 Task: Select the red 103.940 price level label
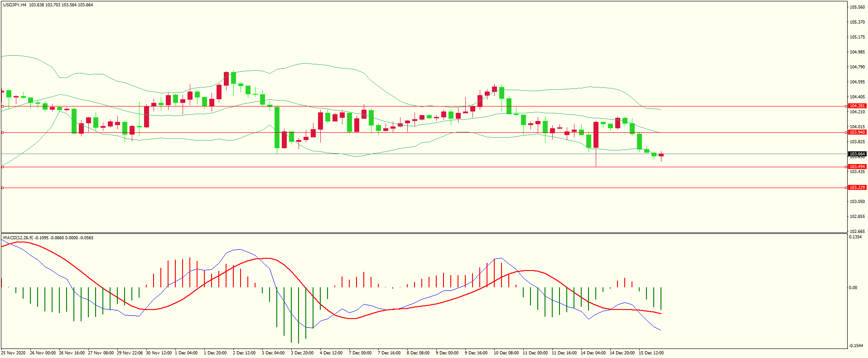[x=857, y=132]
